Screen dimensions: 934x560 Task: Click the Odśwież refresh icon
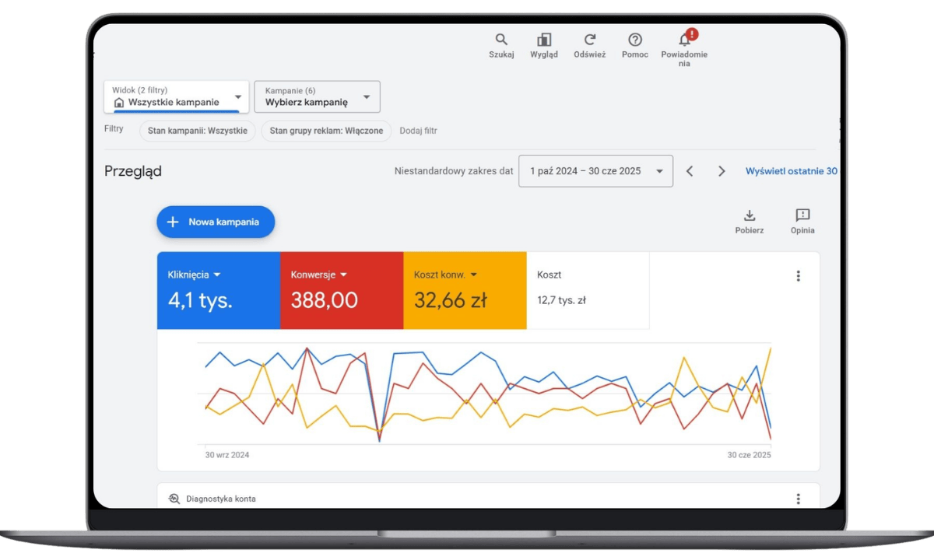click(x=589, y=40)
